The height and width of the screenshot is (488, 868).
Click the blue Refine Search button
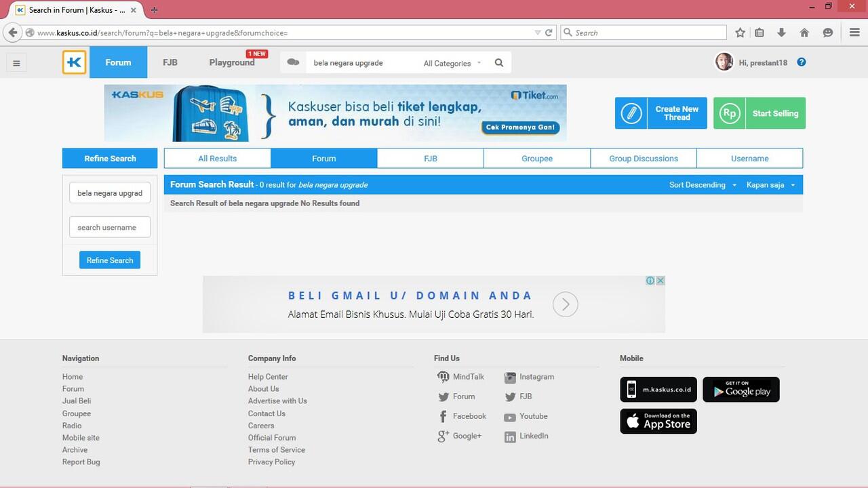(x=110, y=260)
